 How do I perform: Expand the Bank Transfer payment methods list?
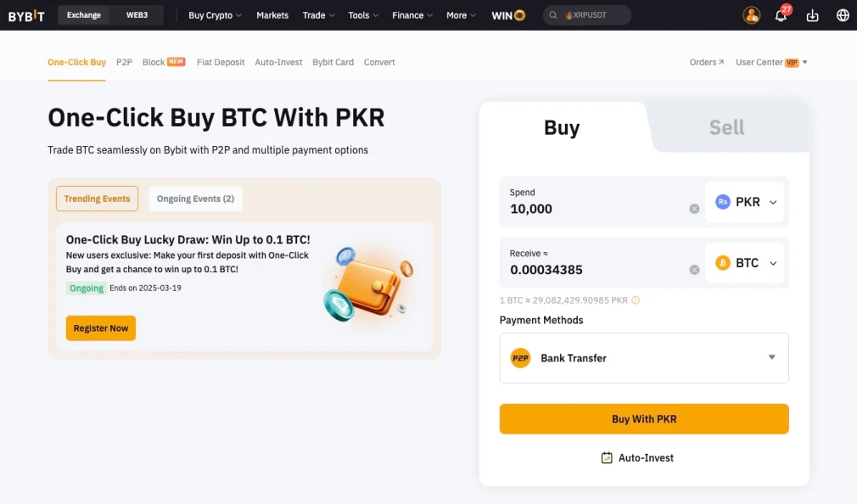tap(771, 357)
